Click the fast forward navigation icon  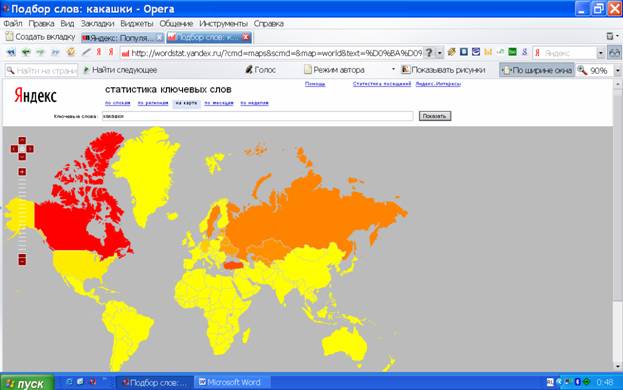(x=55, y=52)
